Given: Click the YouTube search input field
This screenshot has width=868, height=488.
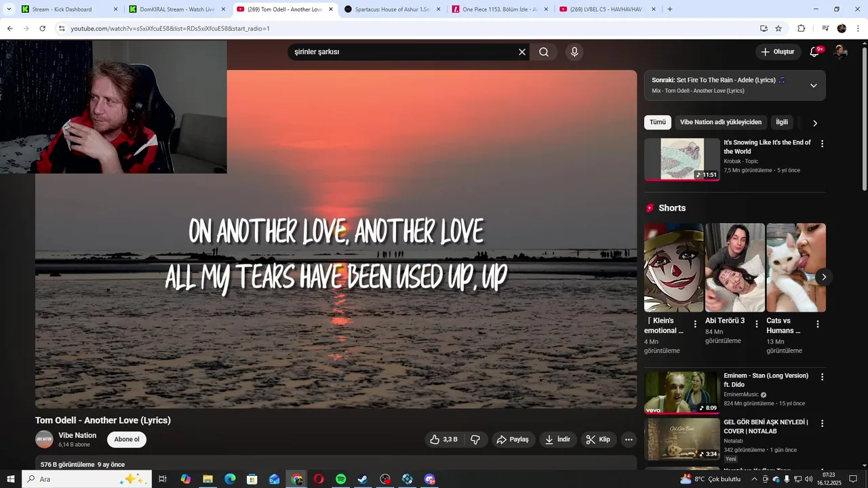Looking at the screenshot, I should [x=403, y=52].
